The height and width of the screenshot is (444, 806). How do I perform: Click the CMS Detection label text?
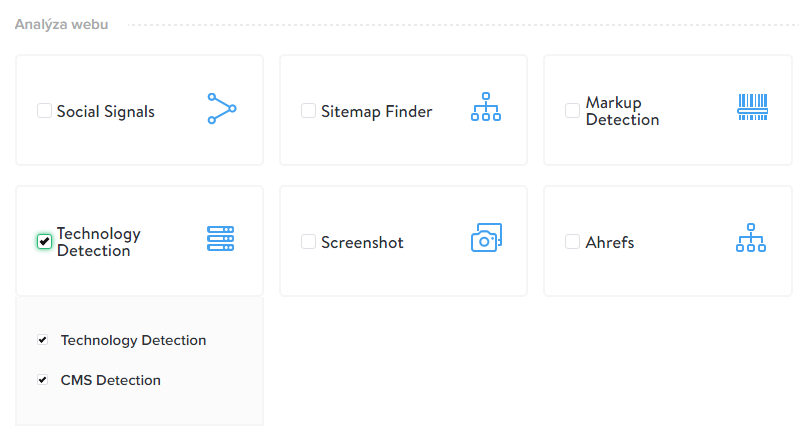click(111, 380)
